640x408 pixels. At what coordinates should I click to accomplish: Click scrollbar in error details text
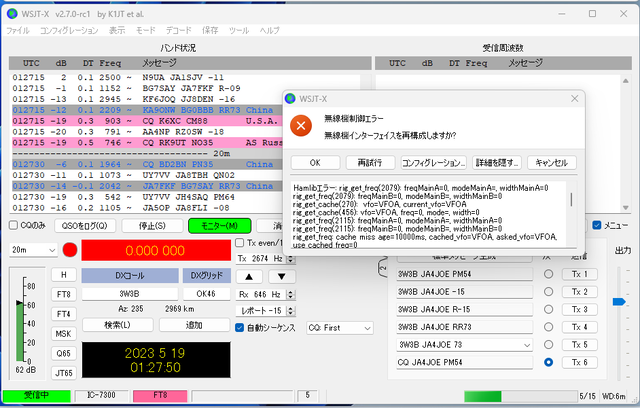point(571,200)
